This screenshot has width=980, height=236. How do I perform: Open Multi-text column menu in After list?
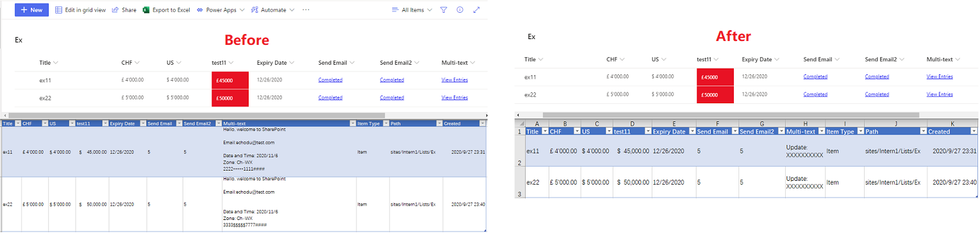(x=944, y=59)
